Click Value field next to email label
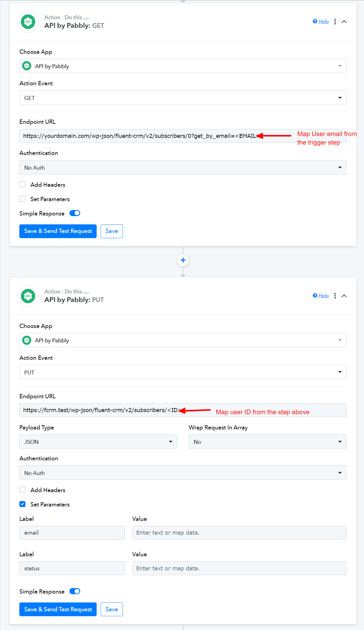 [239, 533]
